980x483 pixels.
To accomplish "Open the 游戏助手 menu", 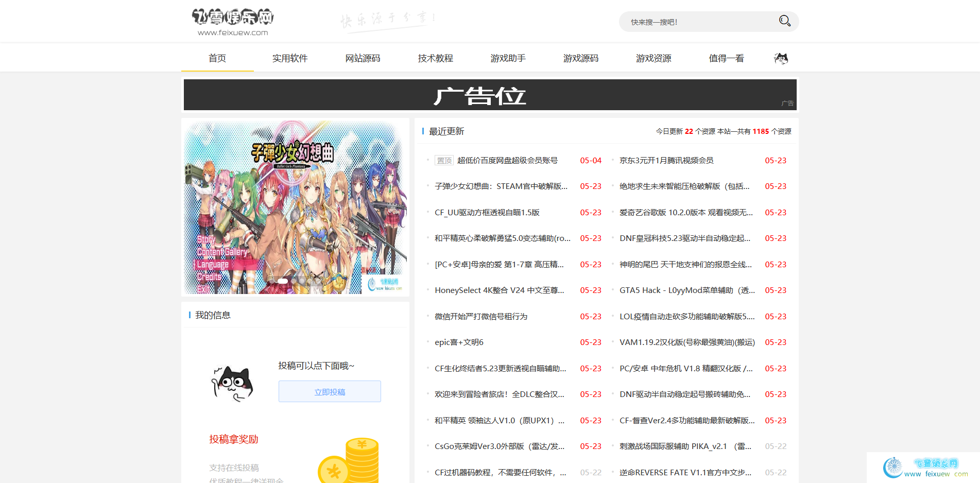I will click(508, 58).
